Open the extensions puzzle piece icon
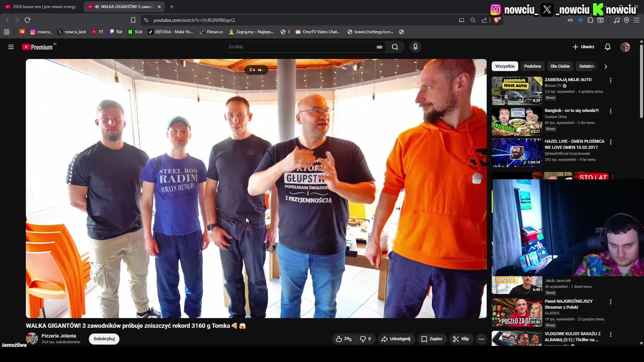 point(590,20)
